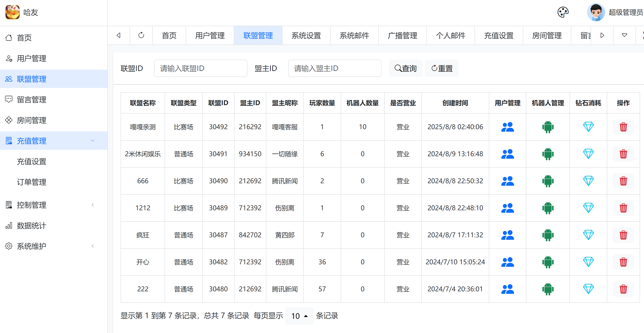Open user management for 2米休闲娱乐
The height and width of the screenshot is (333, 644).
pos(507,154)
